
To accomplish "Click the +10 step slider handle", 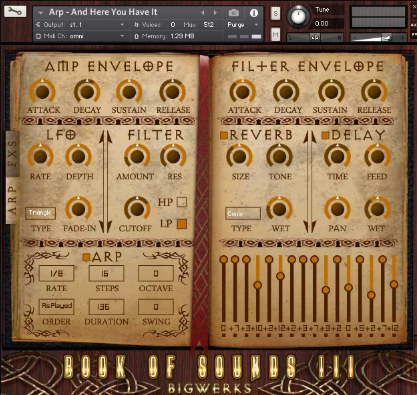I will click(x=258, y=285).
